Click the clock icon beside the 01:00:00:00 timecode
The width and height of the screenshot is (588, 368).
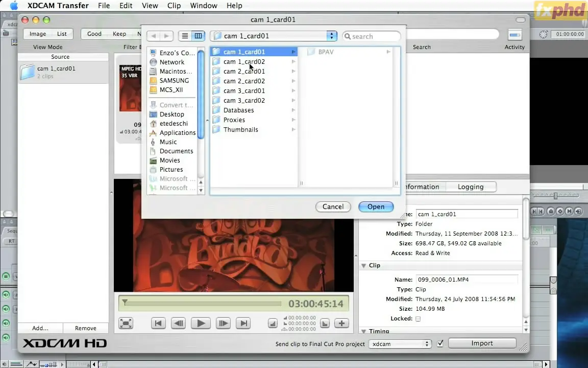(x=544, y=34)
